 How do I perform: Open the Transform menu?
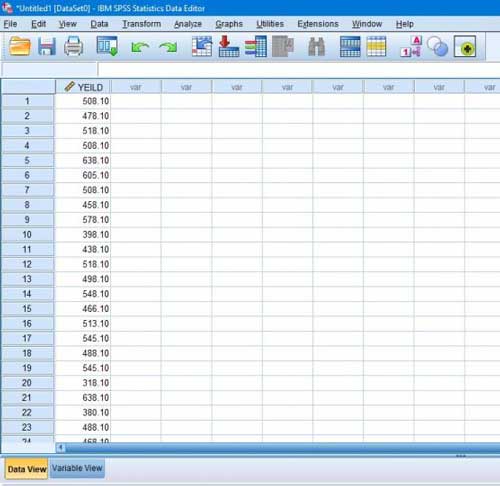click(142, 24)
